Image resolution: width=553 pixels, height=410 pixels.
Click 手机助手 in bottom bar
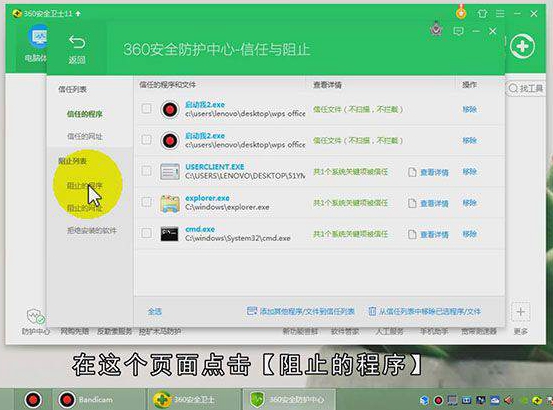pos(434,331)
